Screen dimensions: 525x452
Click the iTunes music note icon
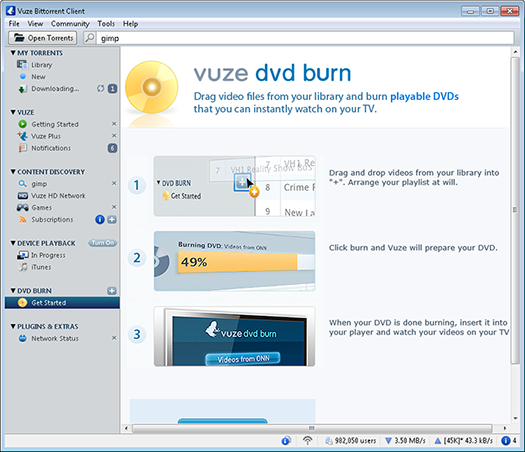(x=23, y=267)
